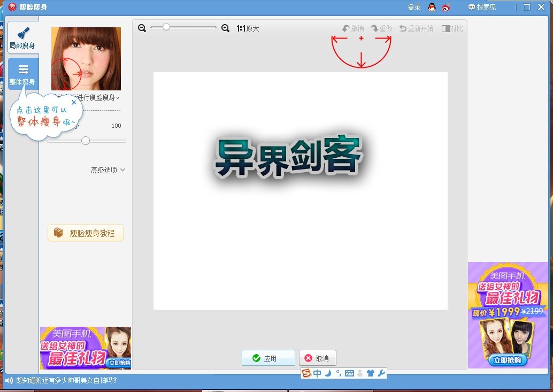This screenshot has width=553, height=392.
Task: Click the speaker icon in status bar
Action: 9,380
